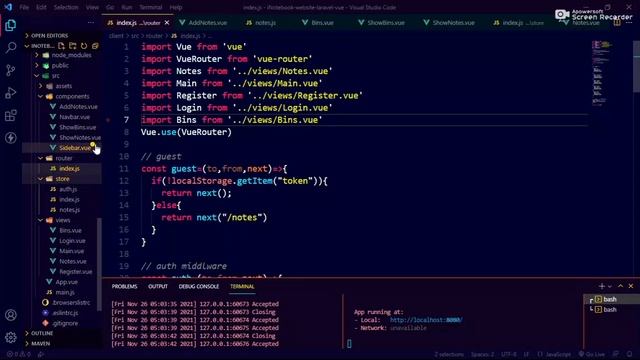Open the PROBLEMS panel tab
Image resolution: width=640 pixels, height=360 pixels.
point(124,287)
